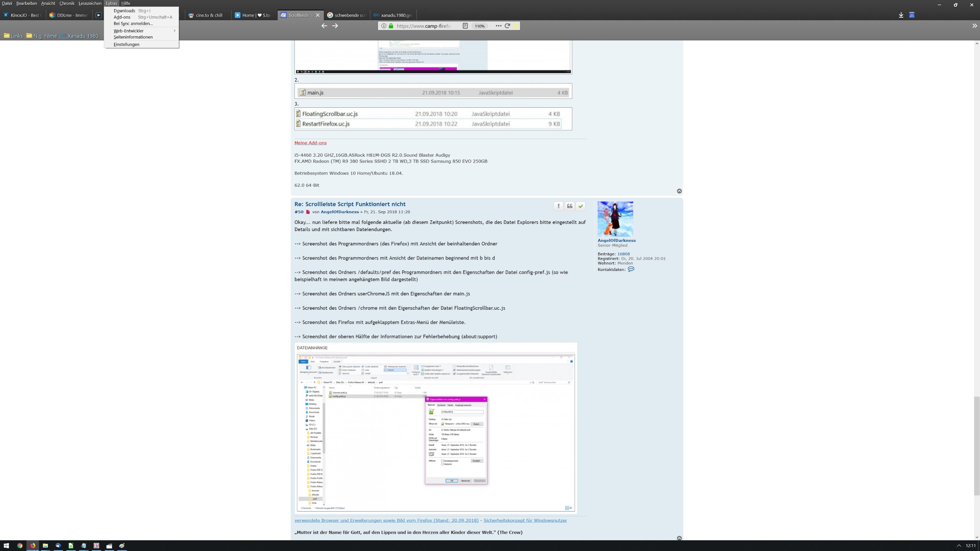980x551 pixels.
Task: Click the browser back arrow
Action: pyautogui.click(x=324, y=26)
